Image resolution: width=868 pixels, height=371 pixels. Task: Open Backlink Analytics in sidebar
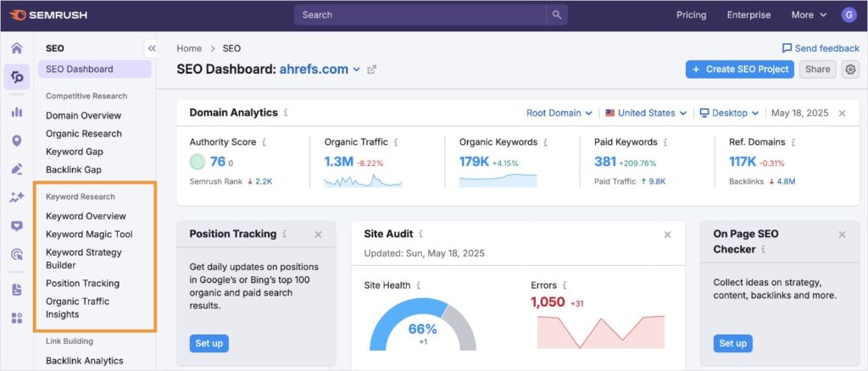[84, 361]
